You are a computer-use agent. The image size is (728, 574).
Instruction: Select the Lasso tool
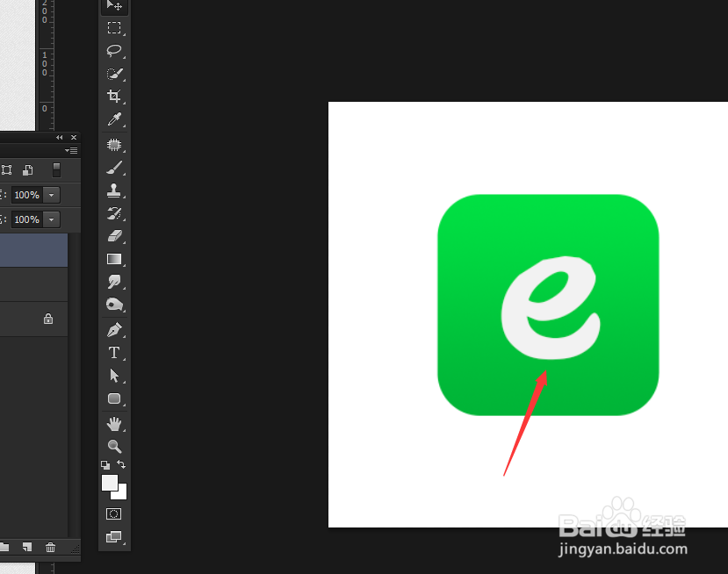tap(114, 51)
